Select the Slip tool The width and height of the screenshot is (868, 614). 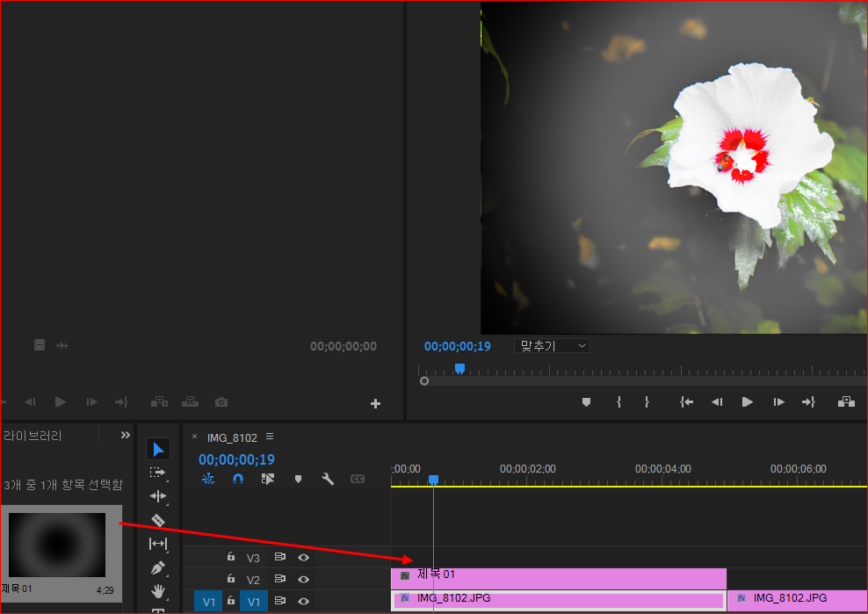click(158, 544)
